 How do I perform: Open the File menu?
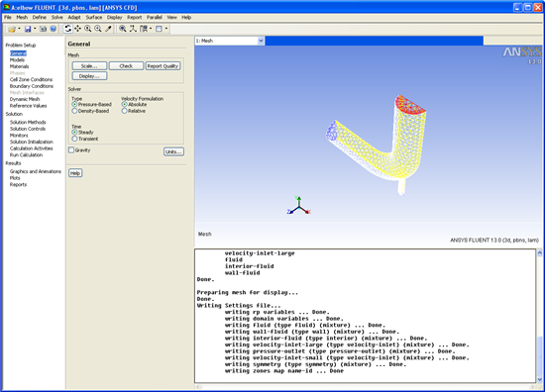coord(8,17)
